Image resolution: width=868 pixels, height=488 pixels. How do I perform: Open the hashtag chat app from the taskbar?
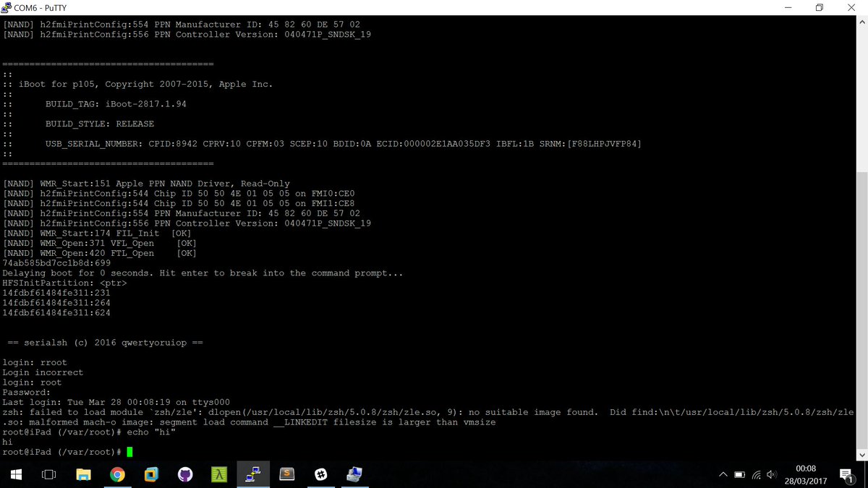320,475
